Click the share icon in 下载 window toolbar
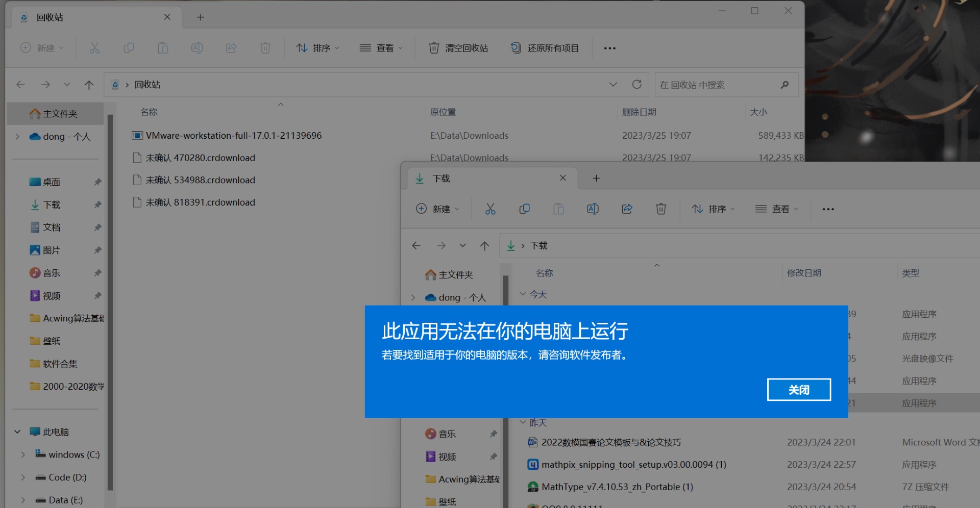The width and height of the screenshot is (980, 508). pos(627,209)
